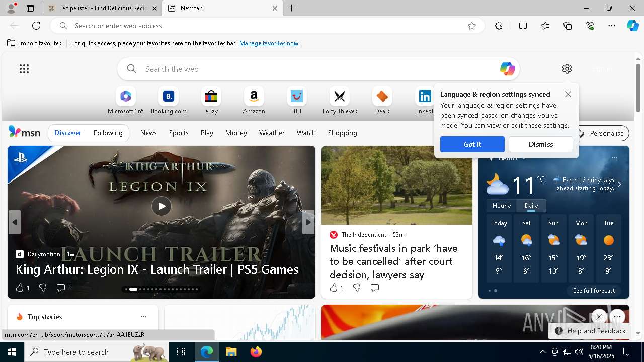Open comments on Music festivals article

point(375,288)
